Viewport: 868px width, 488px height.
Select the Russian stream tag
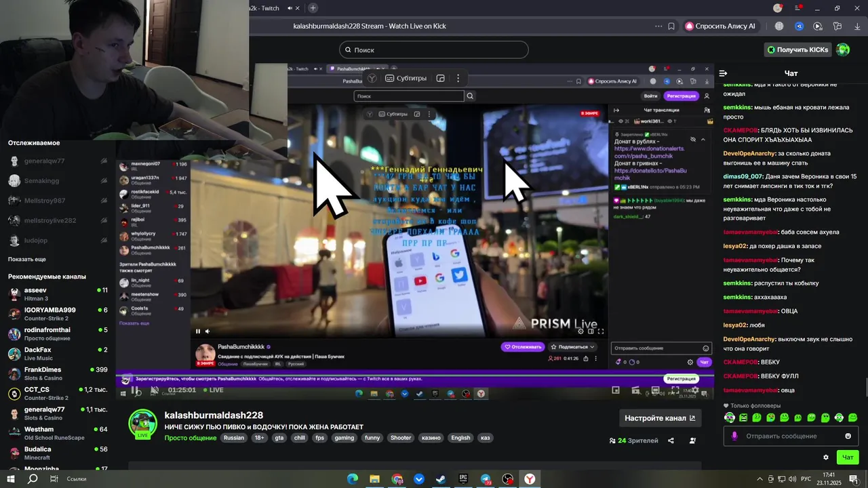point(234,438)
